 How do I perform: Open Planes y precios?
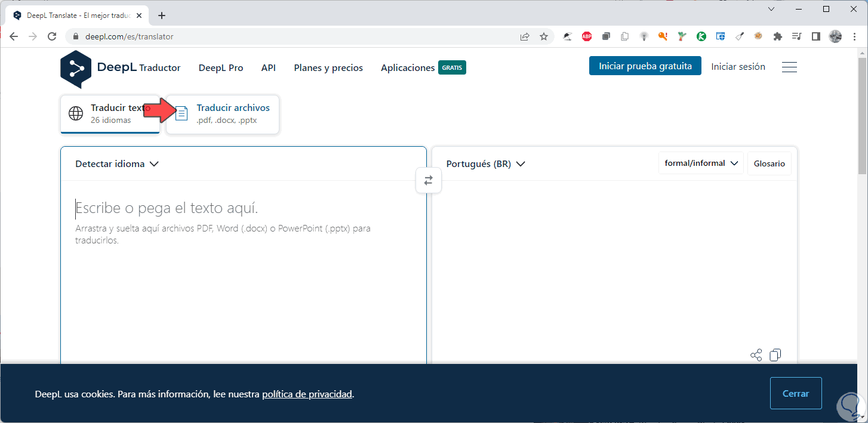(x=328, y=68)
